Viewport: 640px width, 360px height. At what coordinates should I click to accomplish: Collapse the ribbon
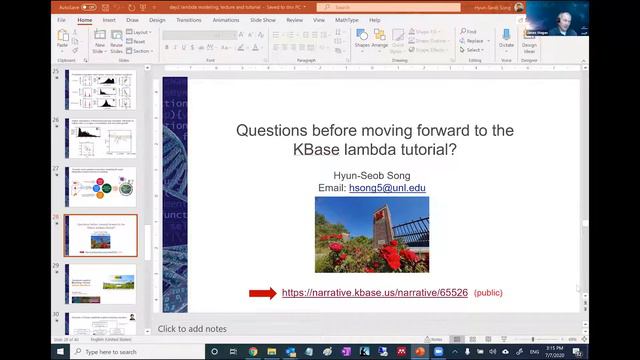pyautogui.click(x=584, y=61)
